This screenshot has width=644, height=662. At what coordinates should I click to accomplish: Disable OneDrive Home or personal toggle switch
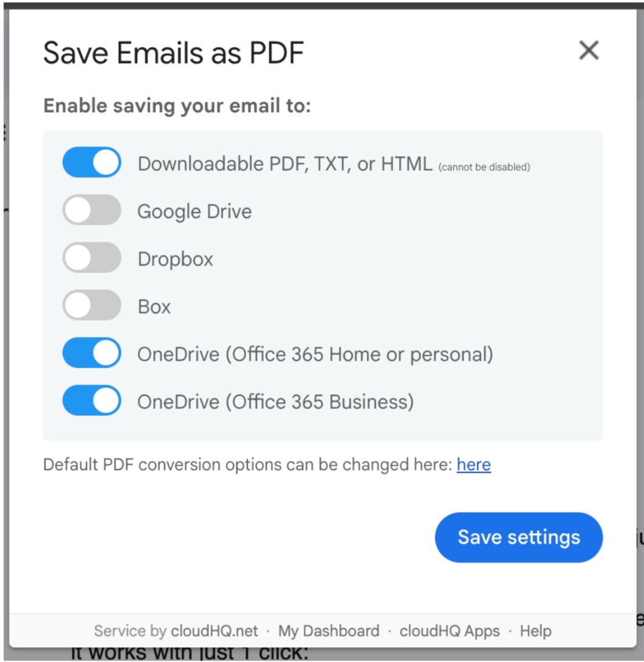pos(92,353)
